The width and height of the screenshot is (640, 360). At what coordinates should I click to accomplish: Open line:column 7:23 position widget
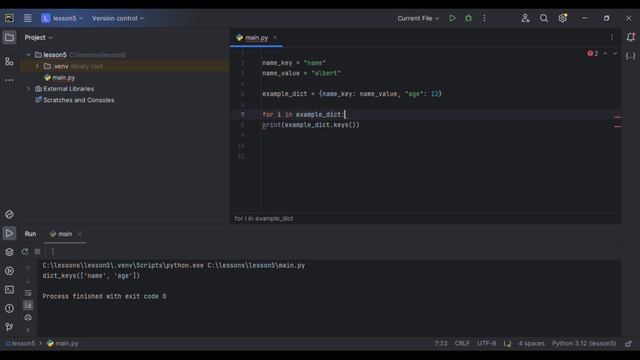[441, 343]
